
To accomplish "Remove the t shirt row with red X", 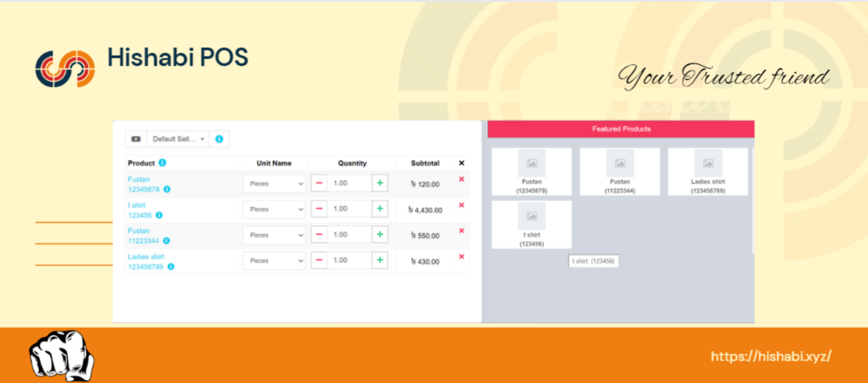I will coord(461,206).
